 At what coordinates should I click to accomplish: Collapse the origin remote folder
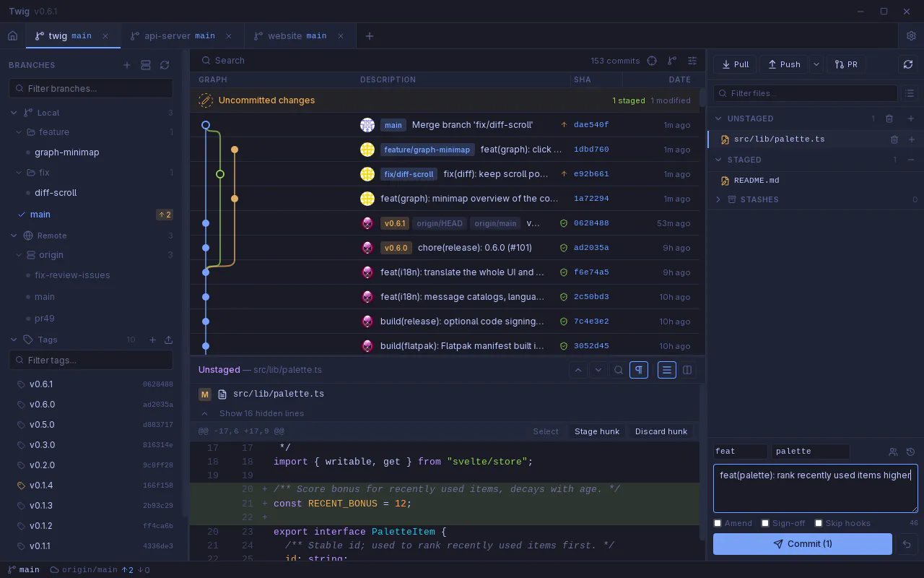(19, 255)
